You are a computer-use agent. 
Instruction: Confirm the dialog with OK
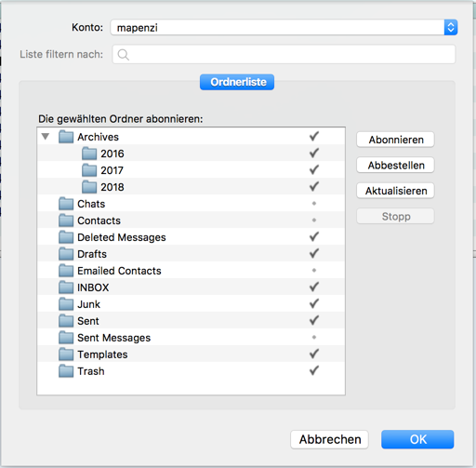click(417, 439)
